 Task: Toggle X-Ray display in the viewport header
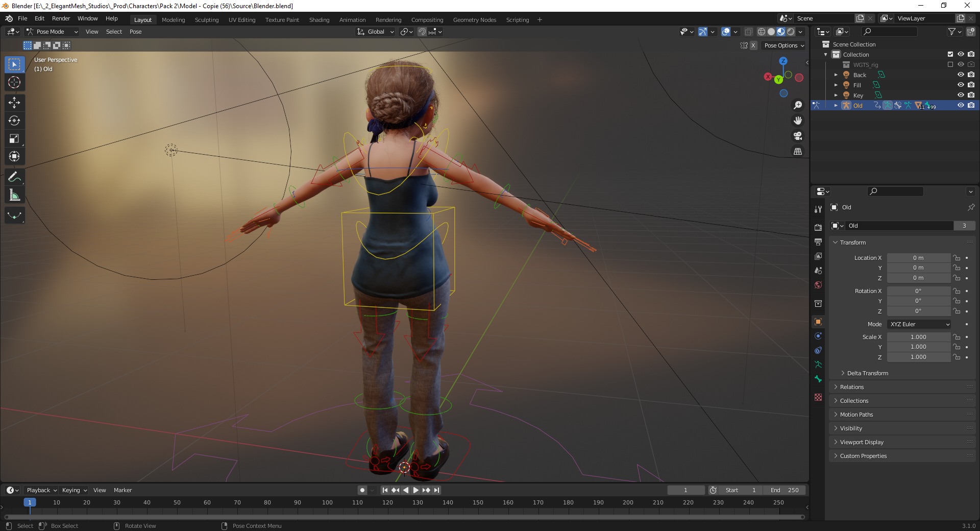(x=748, y=32)
